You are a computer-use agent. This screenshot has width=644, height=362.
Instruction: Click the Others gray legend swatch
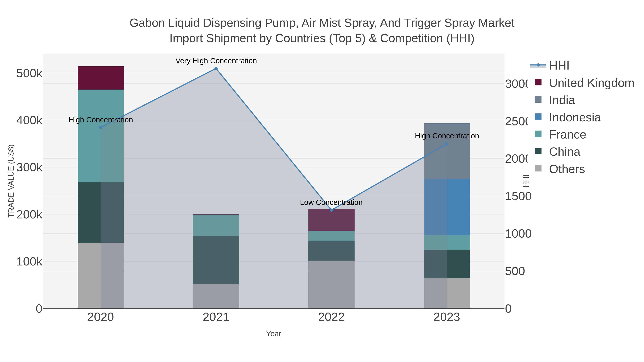(x=538, y=168)
